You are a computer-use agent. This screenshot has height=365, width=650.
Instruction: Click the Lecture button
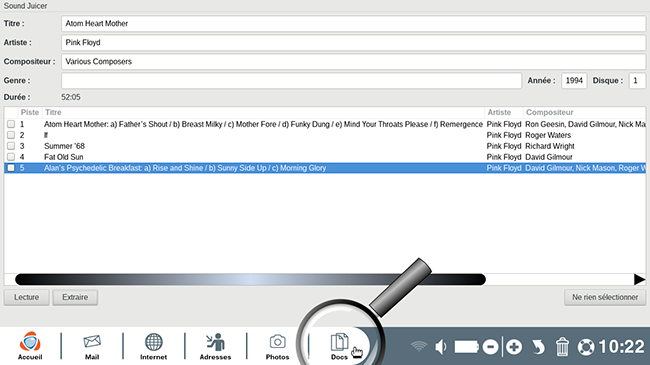(x=27, y=297)
